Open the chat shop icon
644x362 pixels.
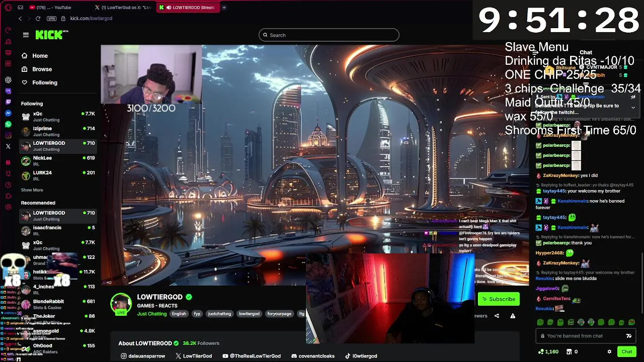point(569,352)
